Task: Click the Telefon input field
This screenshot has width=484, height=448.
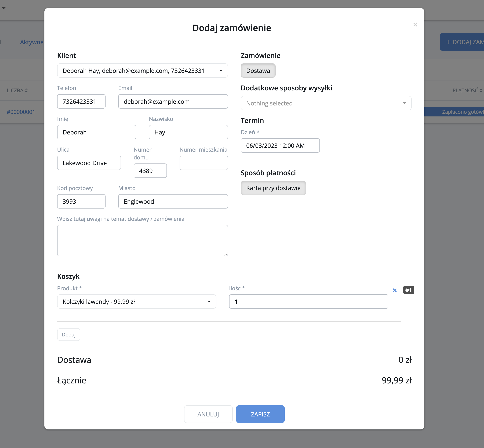Action: click(x=81, y=102)
